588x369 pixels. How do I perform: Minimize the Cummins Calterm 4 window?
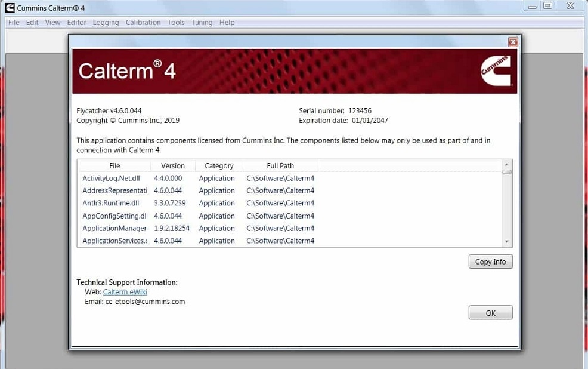[x=532, y=7]
